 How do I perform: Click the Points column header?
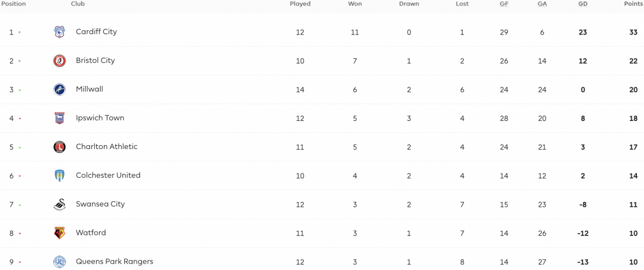(633, 4)
